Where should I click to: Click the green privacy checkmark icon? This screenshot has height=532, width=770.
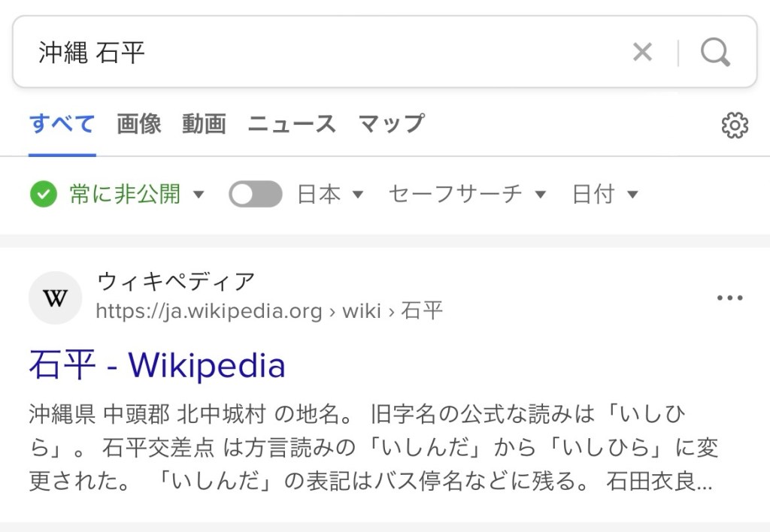[44, 195]
